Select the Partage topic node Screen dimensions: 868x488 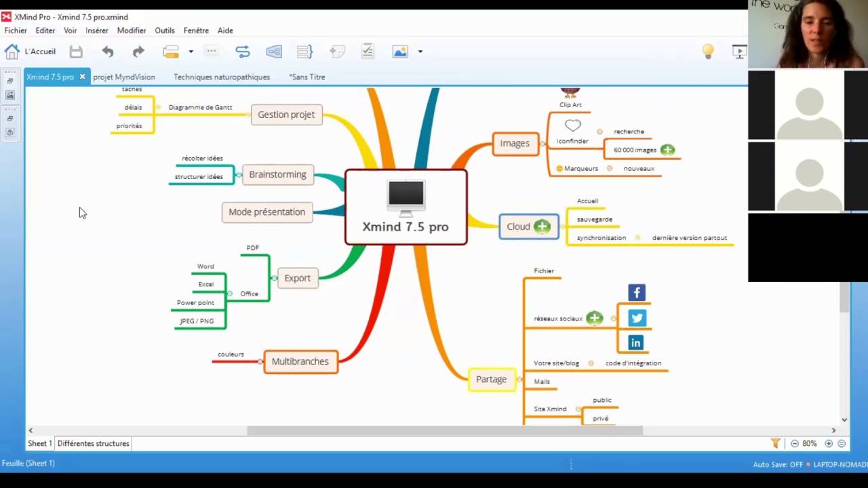491,380
